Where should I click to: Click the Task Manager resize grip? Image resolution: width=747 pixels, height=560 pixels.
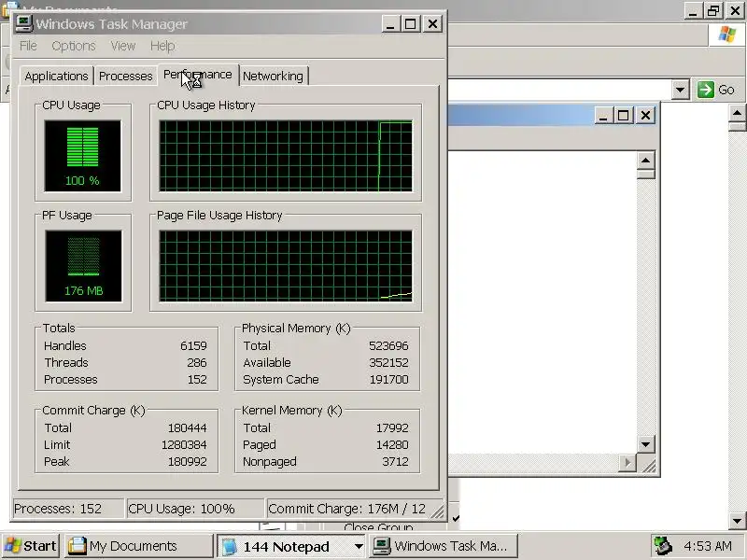(437, 511)
